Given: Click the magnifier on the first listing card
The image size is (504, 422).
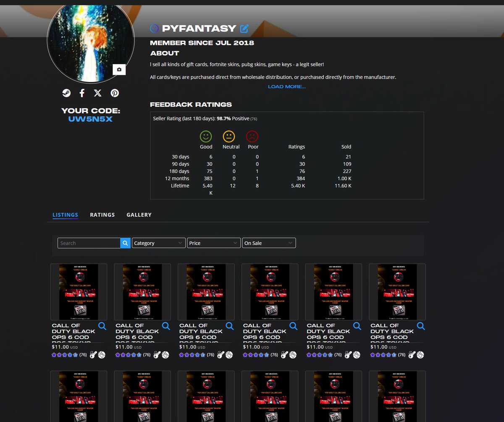Looking at the screenshot, I should [x=102, y=326].
